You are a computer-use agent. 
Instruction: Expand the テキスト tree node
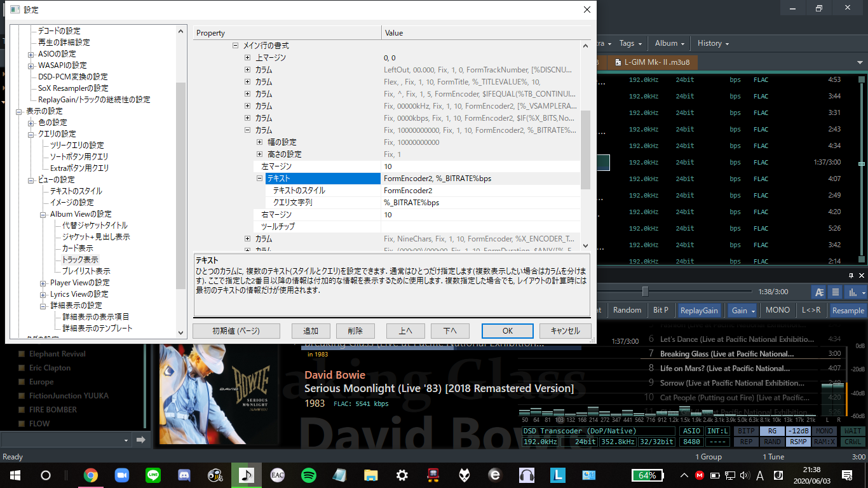point(259,178)
